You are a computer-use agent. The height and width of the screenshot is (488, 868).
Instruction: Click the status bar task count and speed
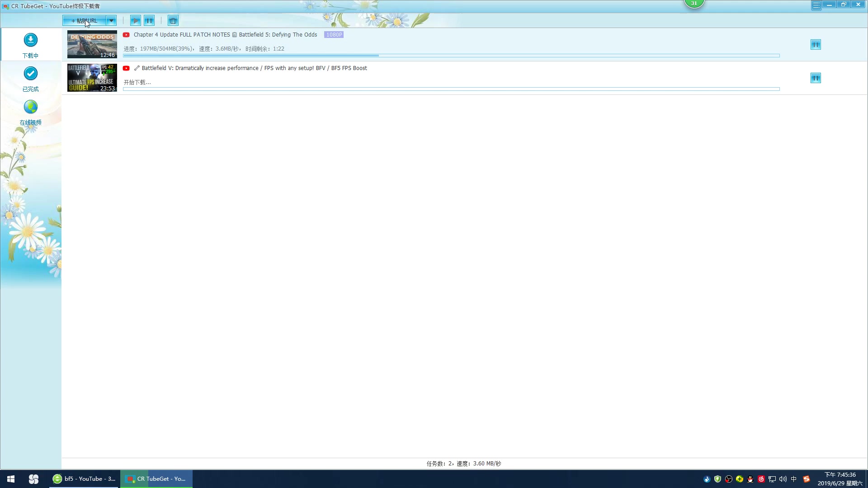pyautogui.click(x=464, y=464)
